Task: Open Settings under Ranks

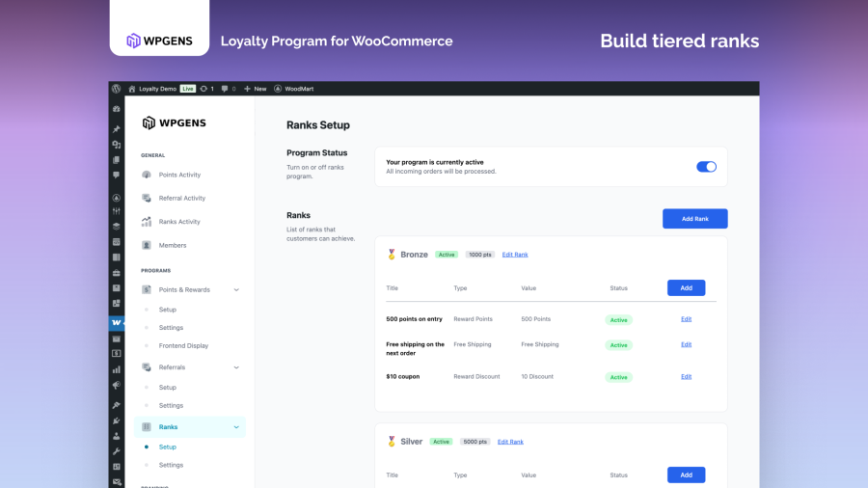Action: click(171, 465)
